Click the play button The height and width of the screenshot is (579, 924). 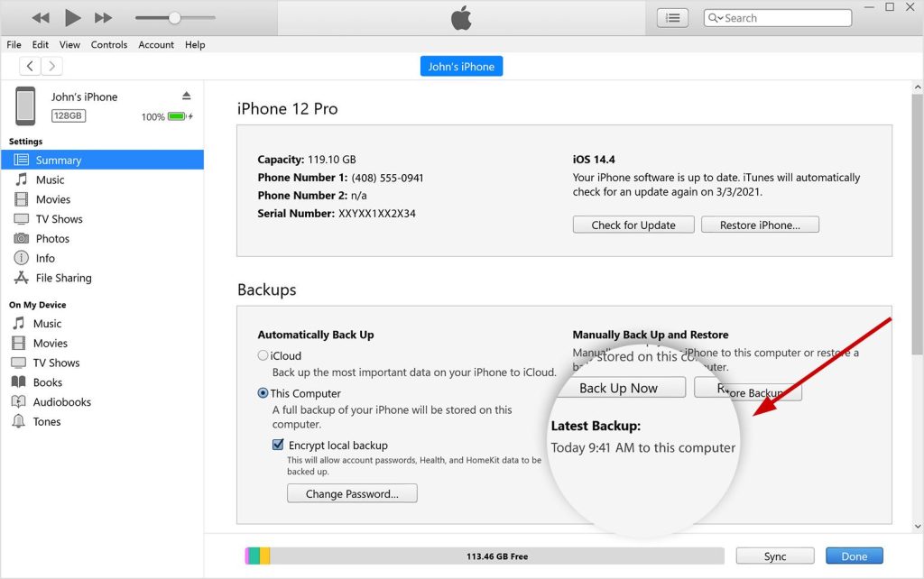pyautogui.click(x=72, y=18)
